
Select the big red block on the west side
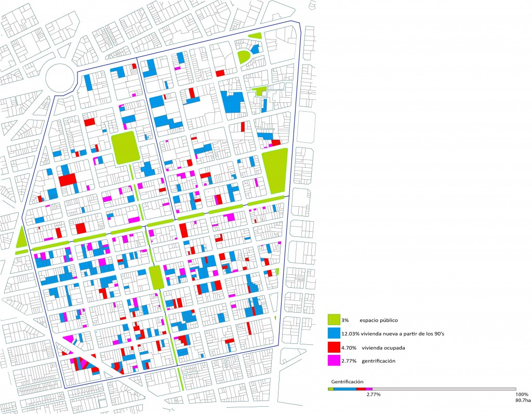(67, 180)
